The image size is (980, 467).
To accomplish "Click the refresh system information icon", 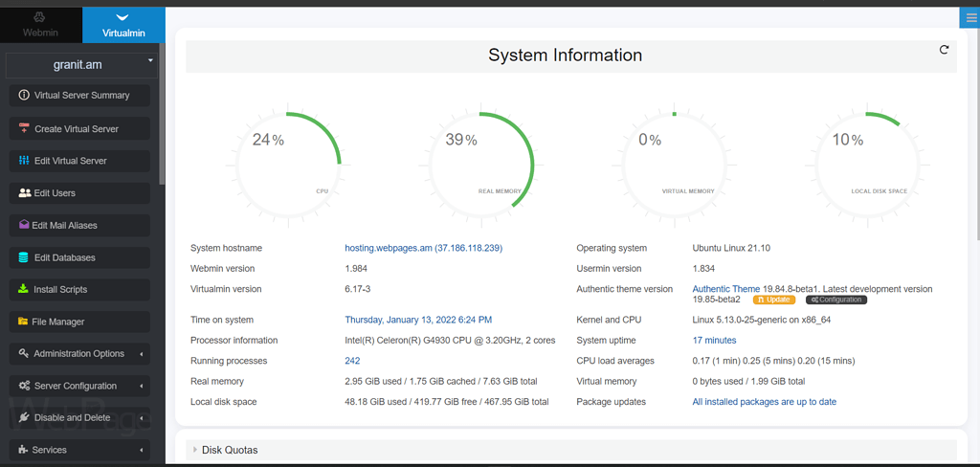I will coord(944,50).
